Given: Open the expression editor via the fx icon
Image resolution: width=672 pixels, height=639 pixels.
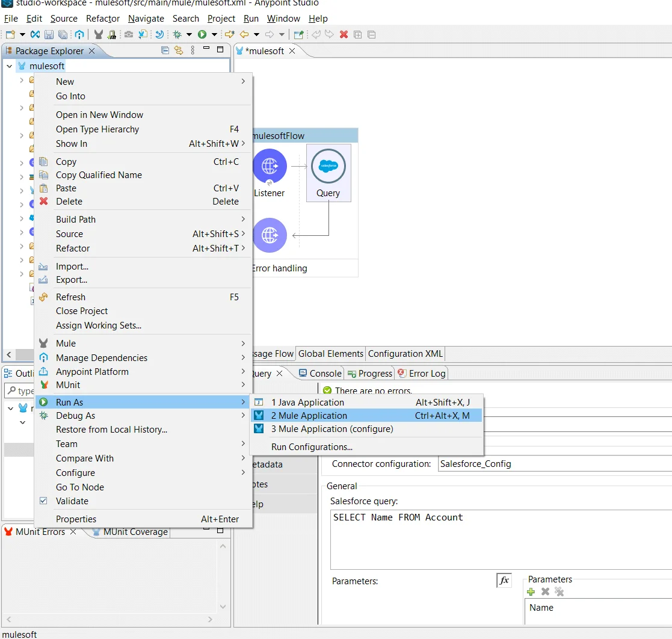Looking at the screenshot, I should tap(504, 580).
